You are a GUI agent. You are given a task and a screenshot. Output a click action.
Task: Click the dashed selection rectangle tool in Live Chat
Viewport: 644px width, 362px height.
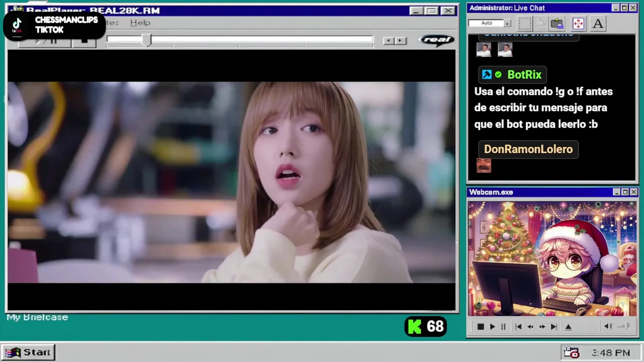[x=524, y=24]
